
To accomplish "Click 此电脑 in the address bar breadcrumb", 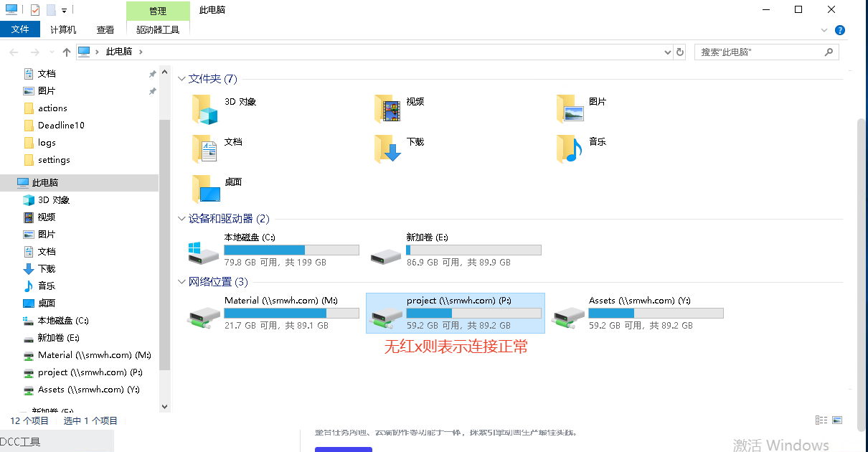I will pyautogui.click(x=119, y=52).
